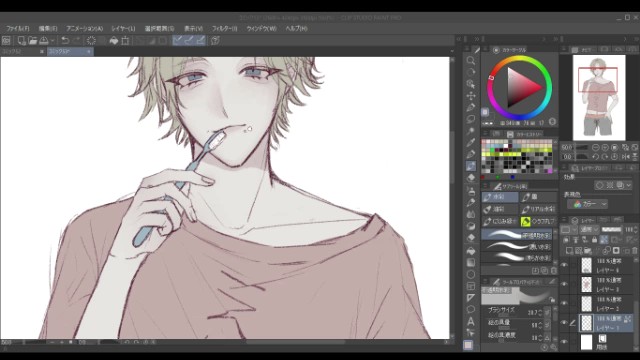Click the Navigator rotate left icon
Screen dimensions: 640x360
596,157
